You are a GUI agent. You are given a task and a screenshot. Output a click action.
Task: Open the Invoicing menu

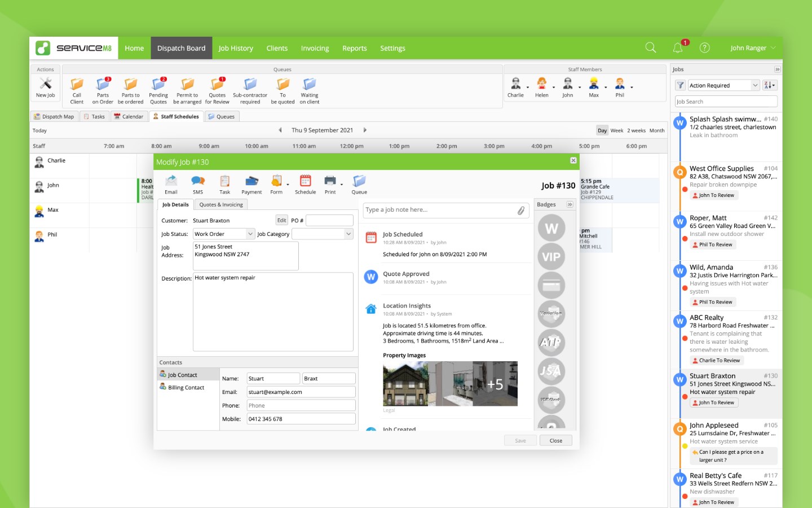[315, 48]
